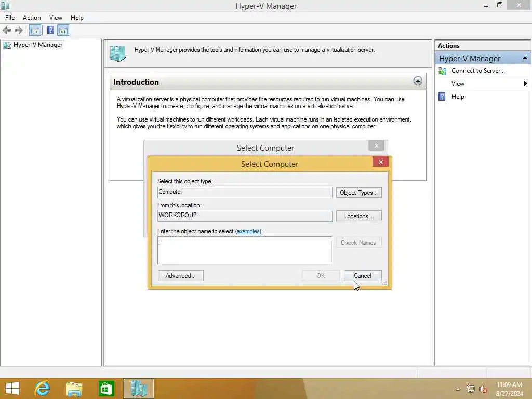Click the Computer object type field
This screenshot has width=532, height=399.
tap(245, 192)
